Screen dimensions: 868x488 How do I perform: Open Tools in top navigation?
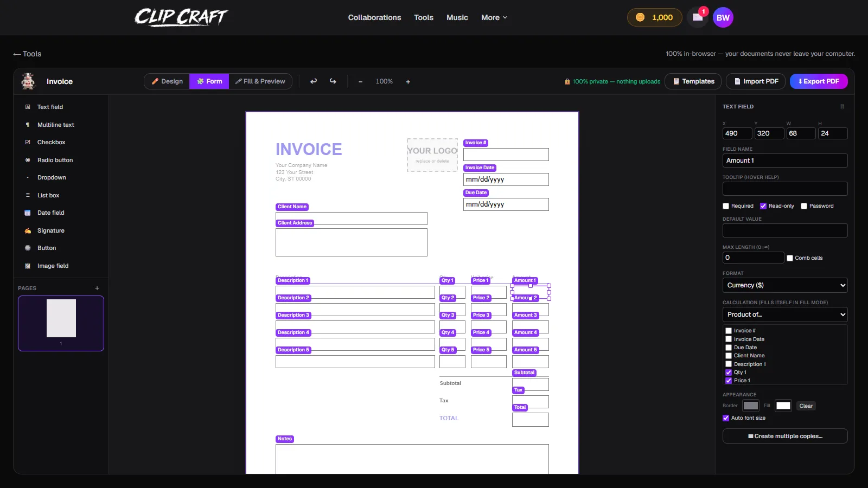[424, 17]
